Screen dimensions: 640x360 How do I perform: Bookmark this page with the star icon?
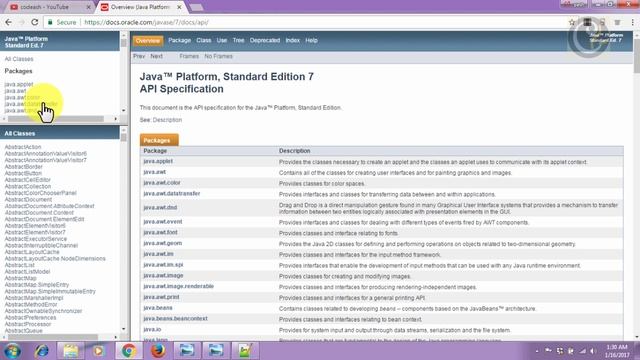click(x=572, y=22)
